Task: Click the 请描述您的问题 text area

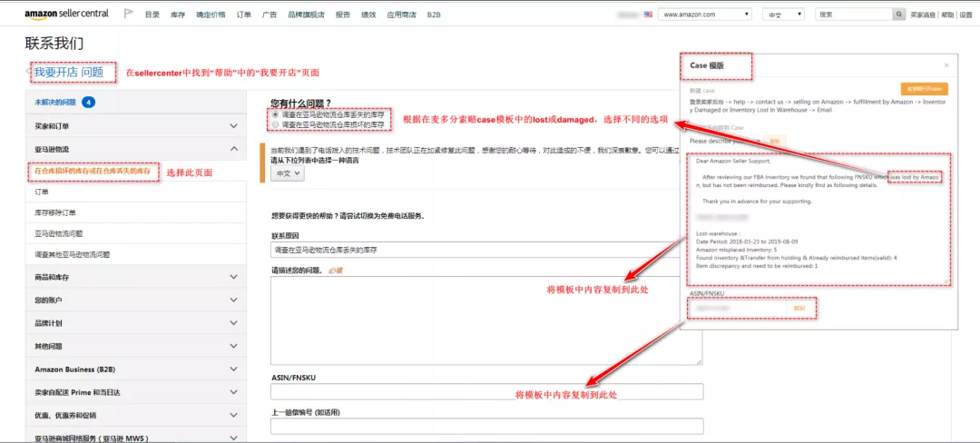Action: pyautogui.click(x=487, y=320)
